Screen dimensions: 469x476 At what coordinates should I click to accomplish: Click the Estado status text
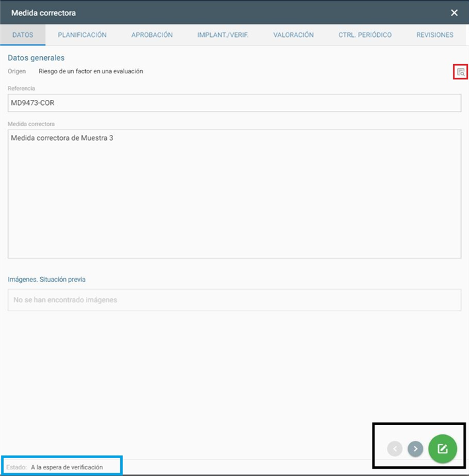coord(66,467)
